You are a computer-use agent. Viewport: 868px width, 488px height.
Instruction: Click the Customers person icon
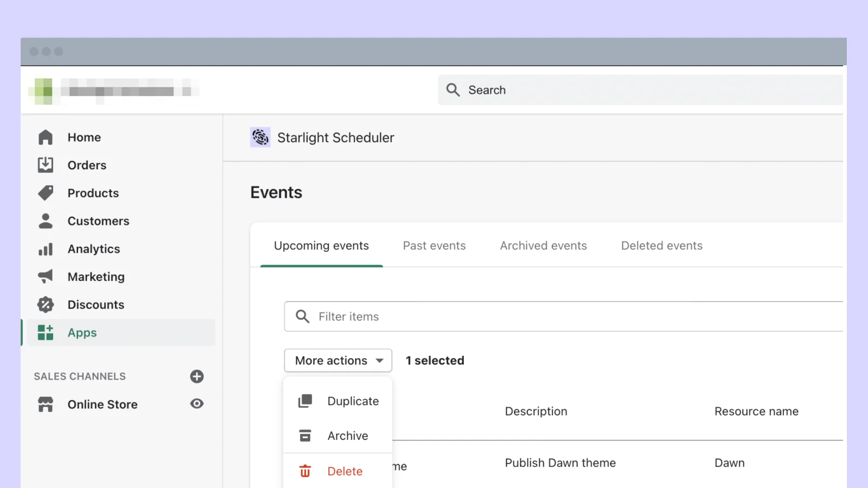(x=46, y=221)
